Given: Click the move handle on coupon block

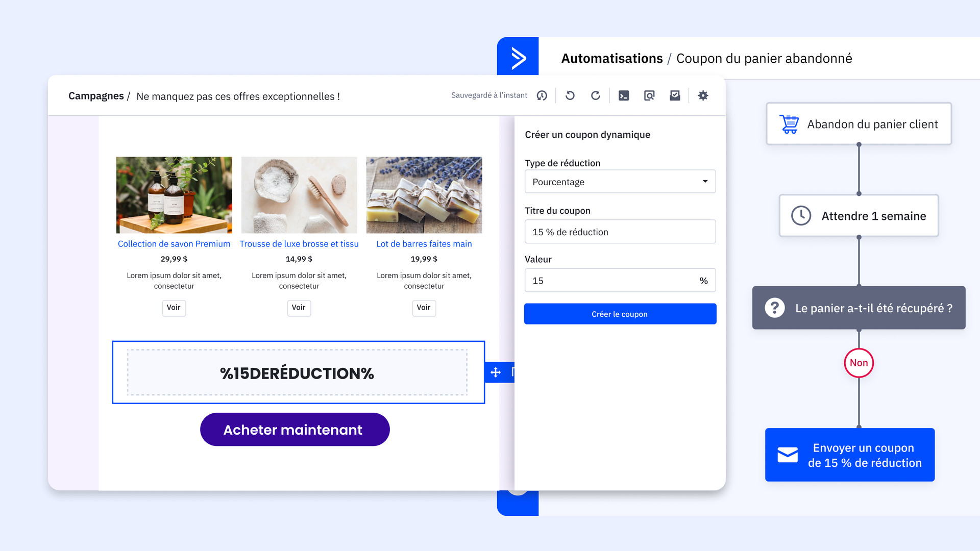Looking at the screenshot, I should point(496,372).
